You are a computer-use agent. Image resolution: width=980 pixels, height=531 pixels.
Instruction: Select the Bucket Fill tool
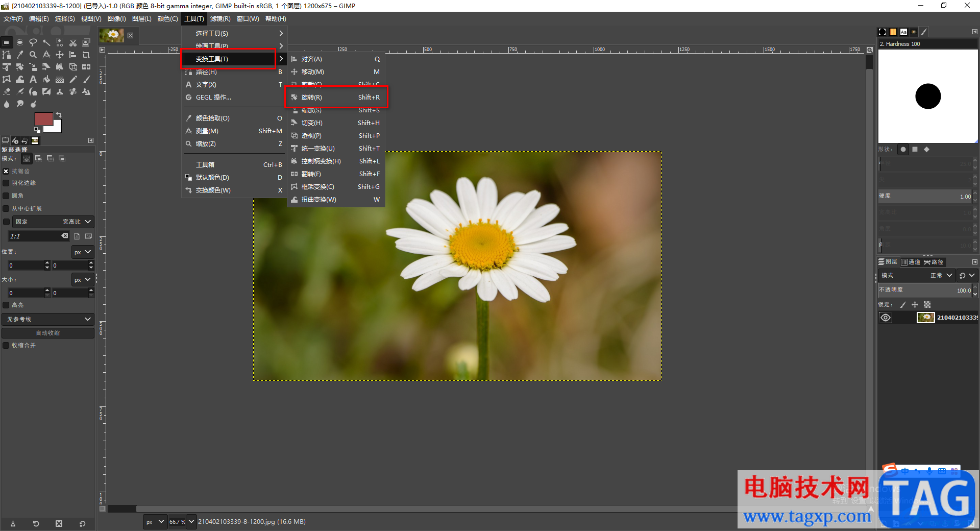coord(46,80)
